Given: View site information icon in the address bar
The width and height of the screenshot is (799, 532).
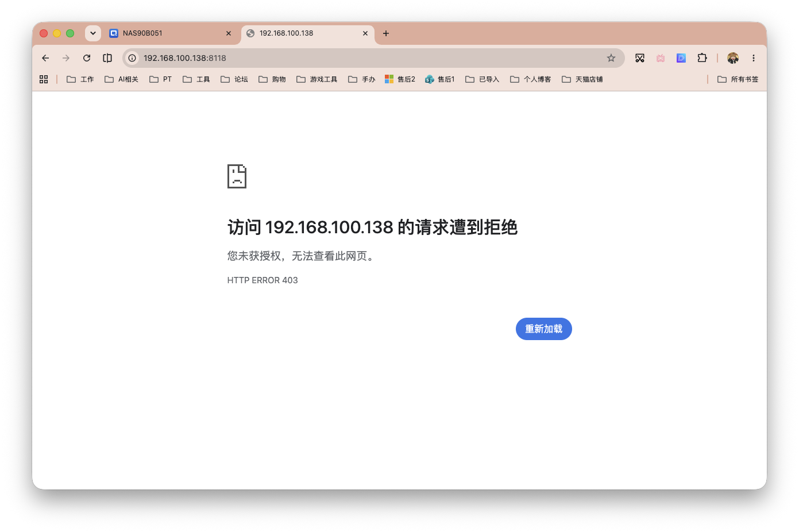Looking at the screenshot, I should 132,58.
